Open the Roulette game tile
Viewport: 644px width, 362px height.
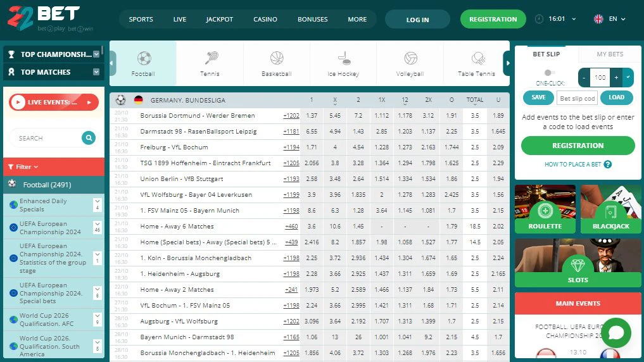click(545, 209)
